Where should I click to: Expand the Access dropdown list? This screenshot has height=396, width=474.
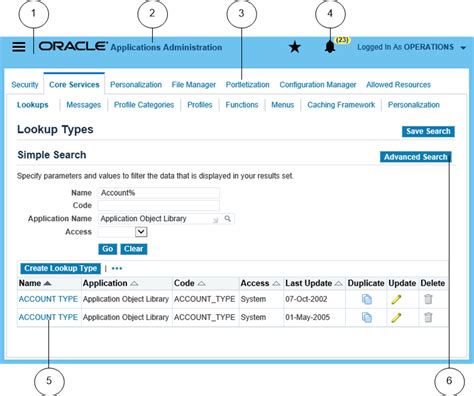141,232
